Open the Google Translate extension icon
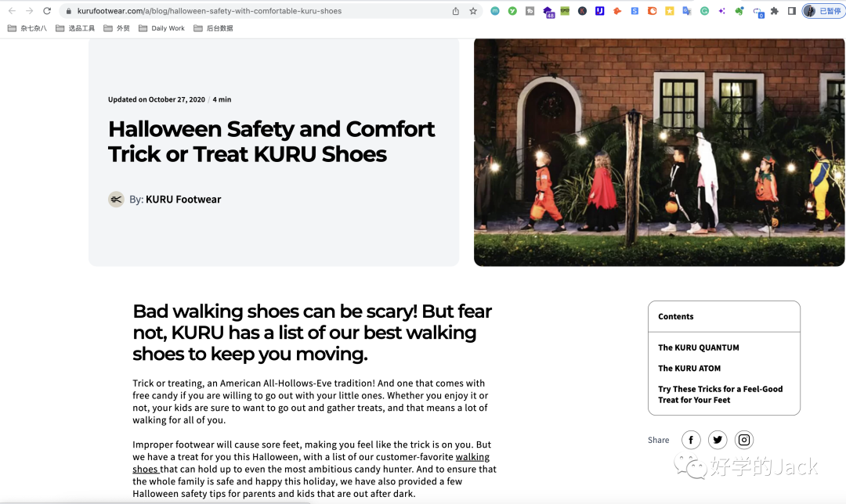This screenshot has width=846, height=504. (x=687, y=11)
